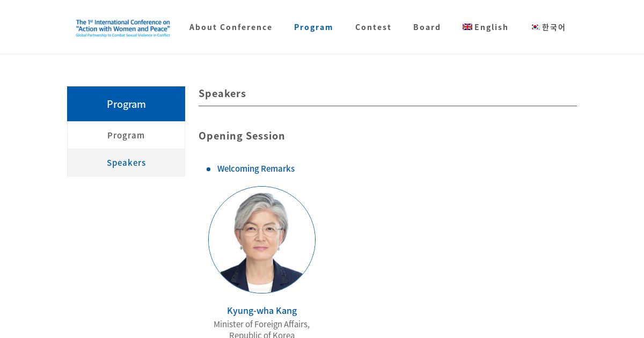This screenshot has width=644, height=338.
Task: Click the Welcoming Remarks bullet dot
Action: click(x=208, y=169)
